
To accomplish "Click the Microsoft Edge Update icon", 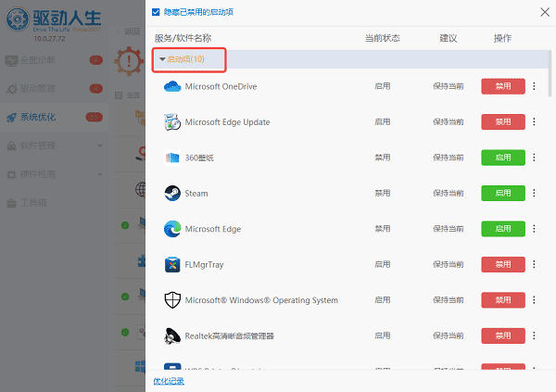I will pyautogui.click(x=172, y=121).
